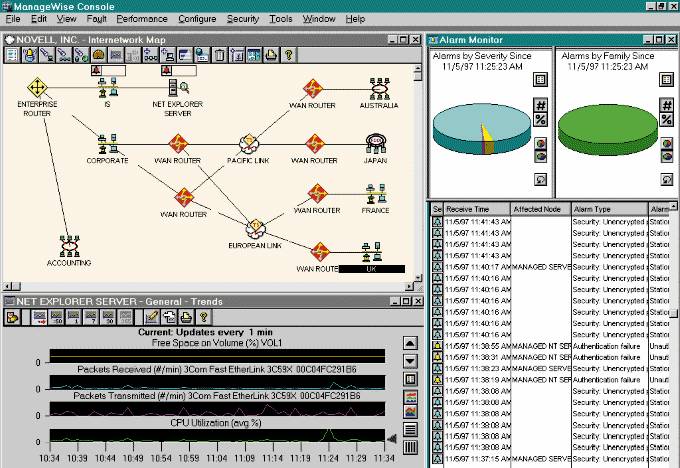Click the help question mark in map toolbar
The height and width of the screenshot is (468, 680).
(289, 55)
